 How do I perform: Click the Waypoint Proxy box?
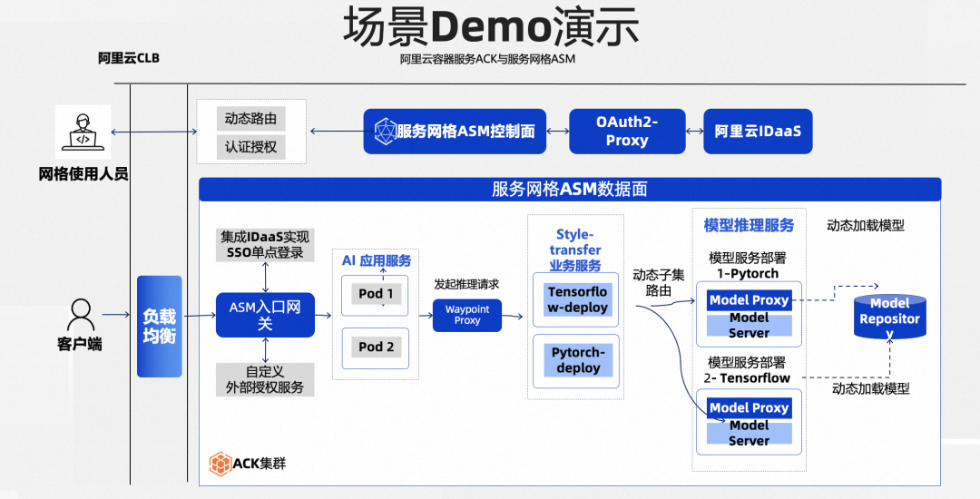click(467, 315)
